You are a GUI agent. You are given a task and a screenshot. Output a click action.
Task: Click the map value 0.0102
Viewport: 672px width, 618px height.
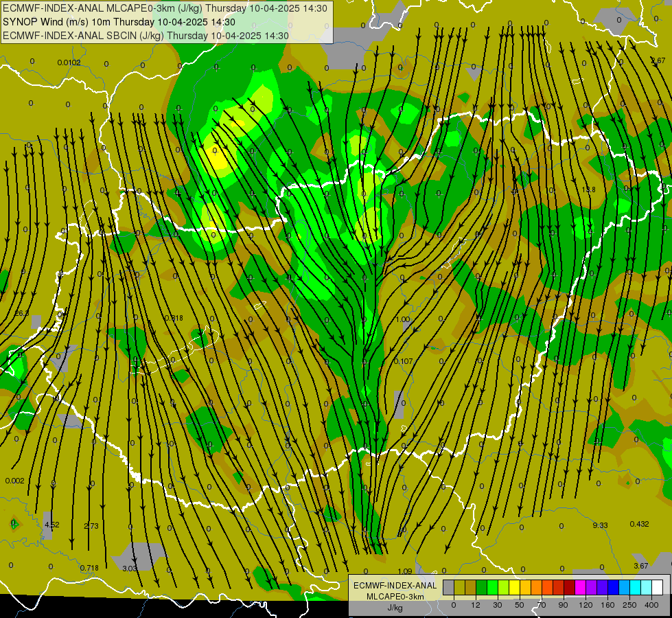tap(69, 62)
